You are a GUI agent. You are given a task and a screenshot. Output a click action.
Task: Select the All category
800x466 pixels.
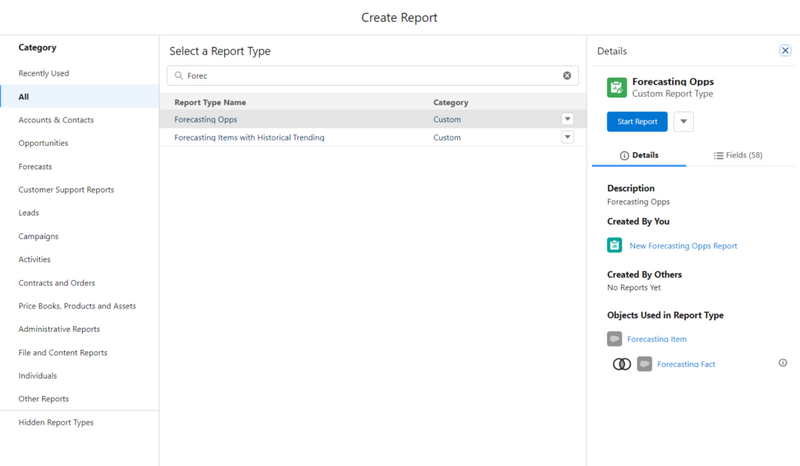80,96
